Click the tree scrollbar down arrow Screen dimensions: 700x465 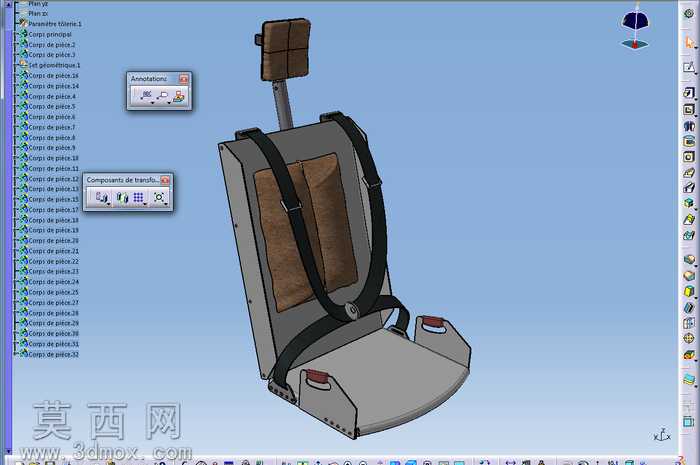(8, 451)
